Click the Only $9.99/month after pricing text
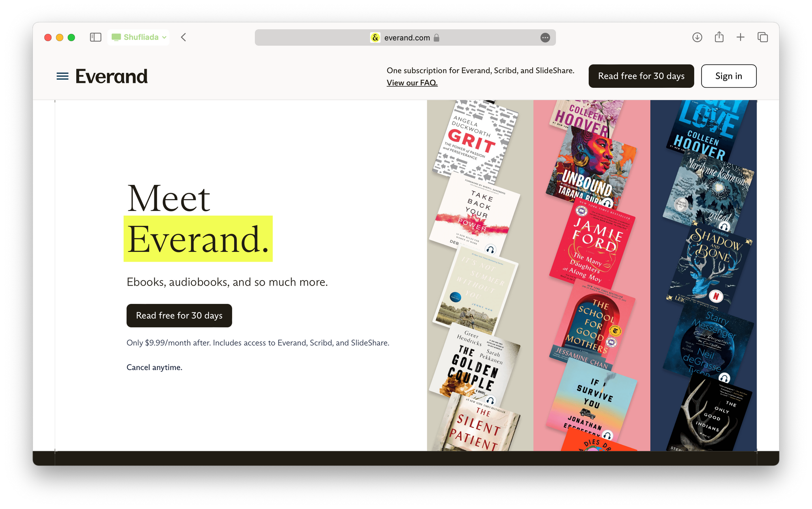The width and height of the screenshot is (812, 509). 258,343
